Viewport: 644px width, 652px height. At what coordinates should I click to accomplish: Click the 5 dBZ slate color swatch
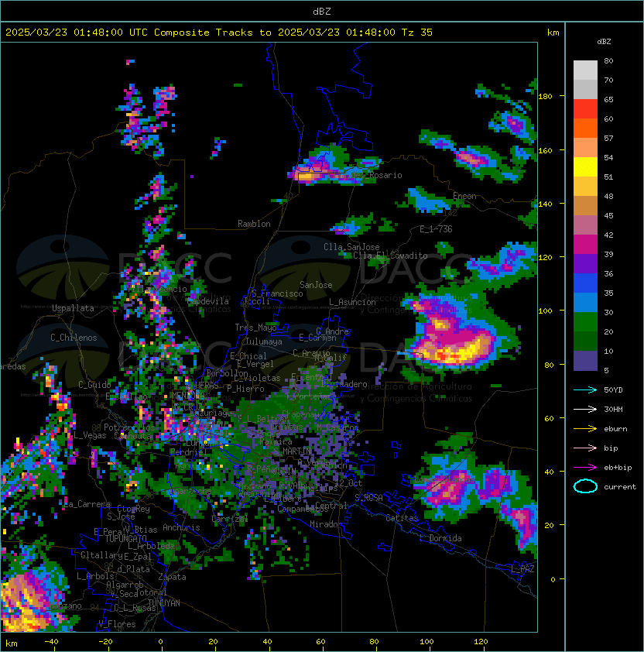click(585, 361)
